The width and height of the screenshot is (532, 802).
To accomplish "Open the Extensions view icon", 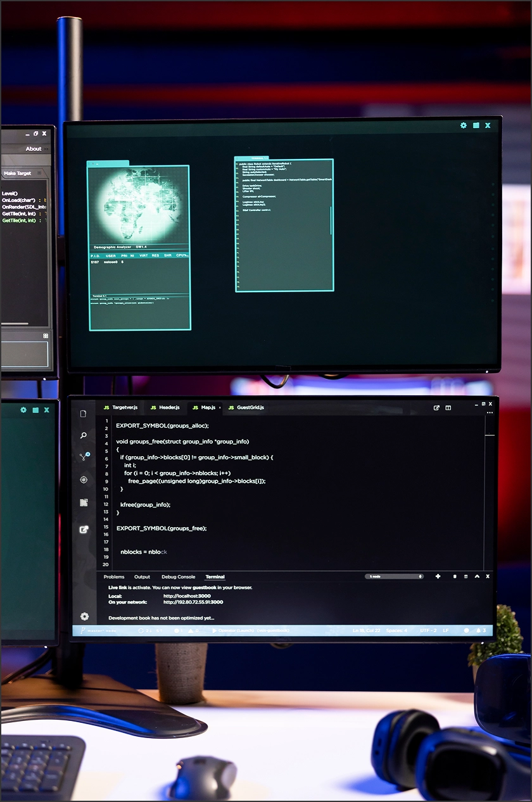I will click(x=83, y=502).
